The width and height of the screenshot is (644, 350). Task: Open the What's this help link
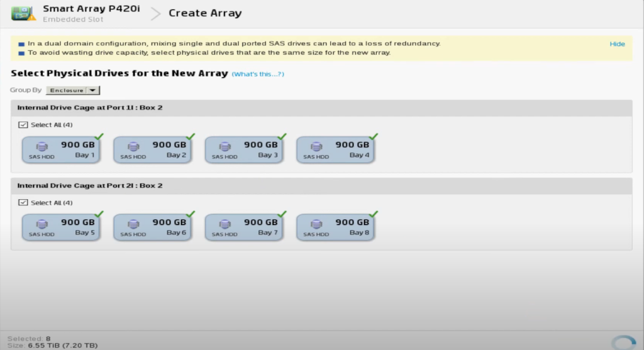coord(258,74)
